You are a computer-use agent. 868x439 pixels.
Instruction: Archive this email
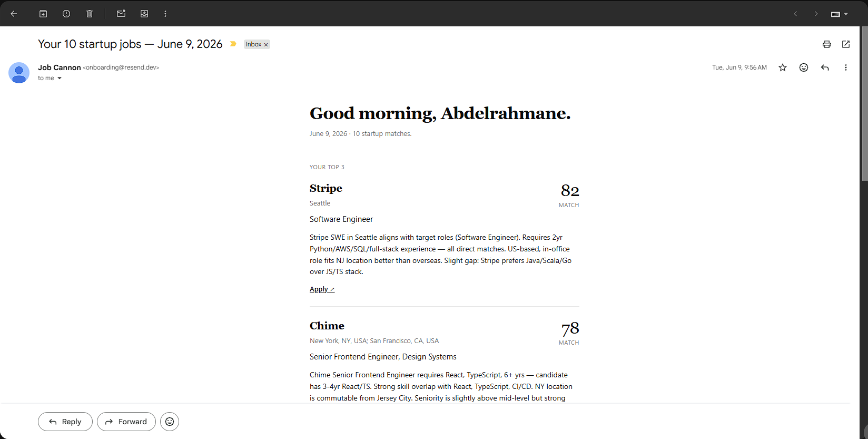click(43, 14)
